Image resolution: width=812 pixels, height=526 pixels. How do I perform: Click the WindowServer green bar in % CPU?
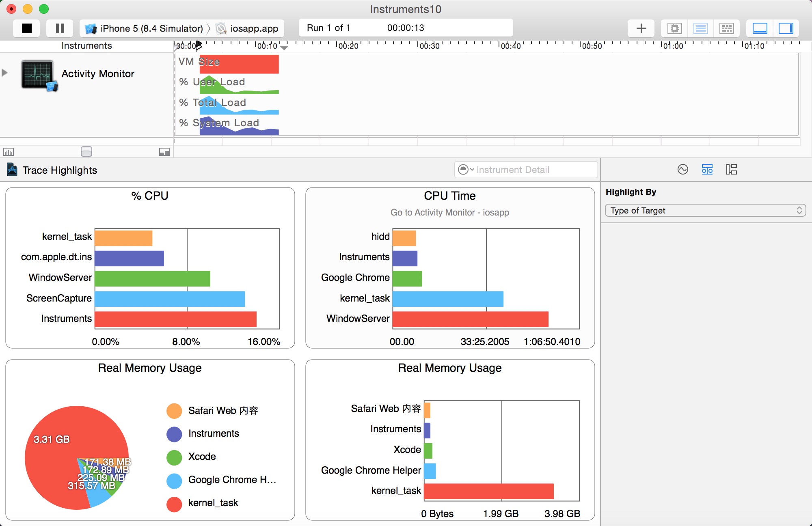153,278
